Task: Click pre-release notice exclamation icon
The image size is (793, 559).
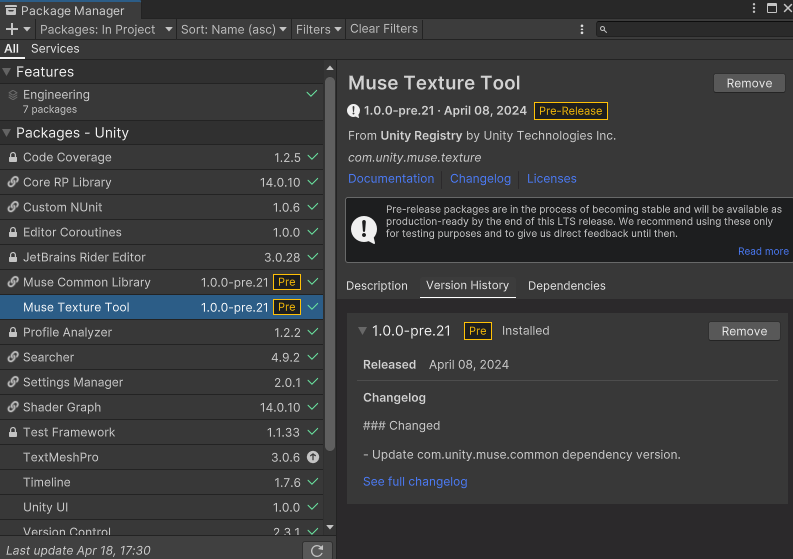Action: coord(364,229)
